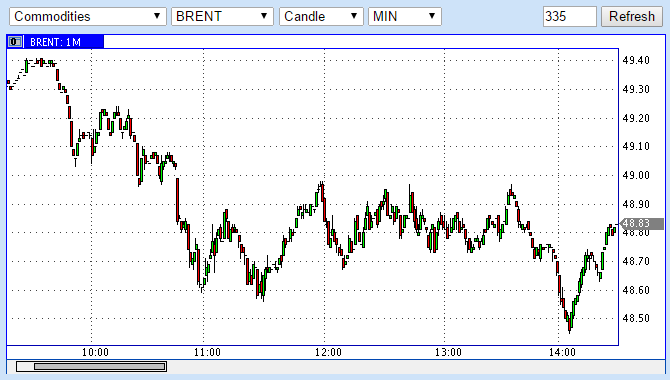The height and width of the screenshot is (380, 670).
Task: Click the 48.90 price axis label
Action: pyautogui.click(x=636, y=204)
